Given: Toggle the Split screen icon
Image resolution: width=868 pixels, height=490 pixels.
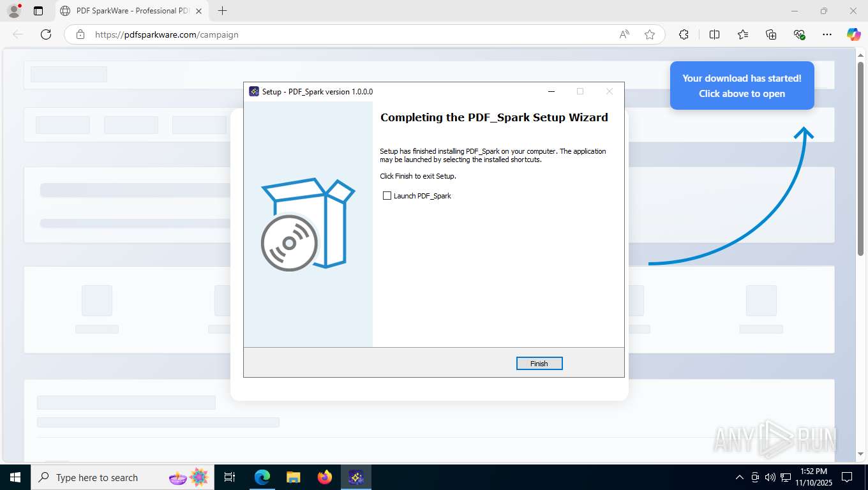Looking at the screenshot, I should pyautogui.click(x=715, y=34).
